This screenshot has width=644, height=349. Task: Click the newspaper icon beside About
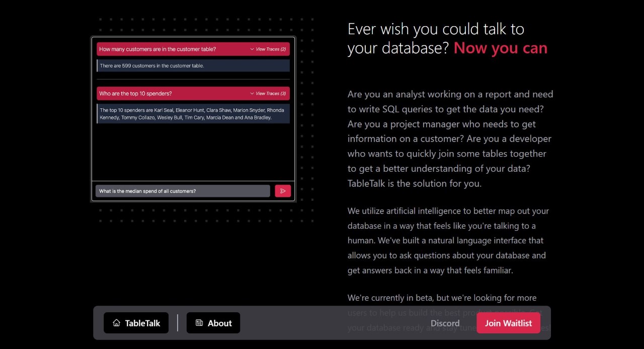click(x=199, y=323)
